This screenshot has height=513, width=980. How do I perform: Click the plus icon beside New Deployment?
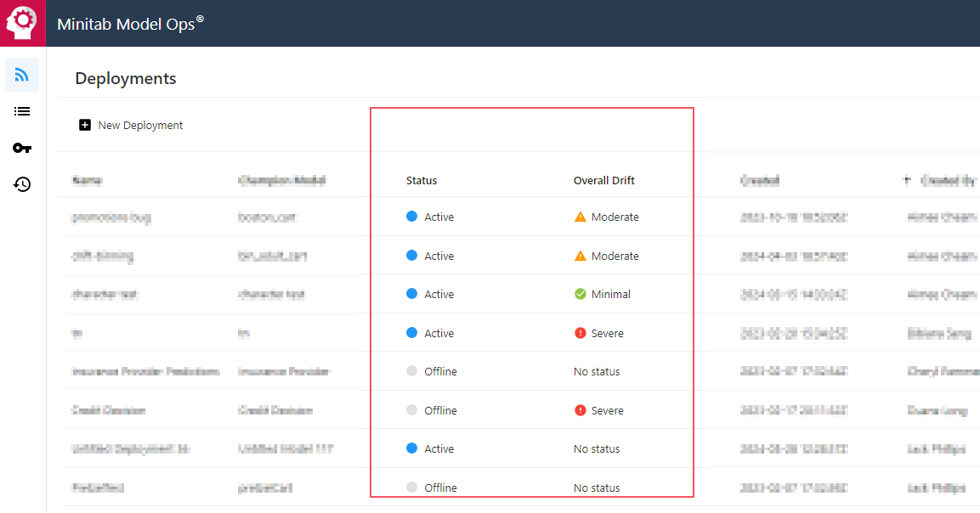pyautogui.click(x=85, y=124)
